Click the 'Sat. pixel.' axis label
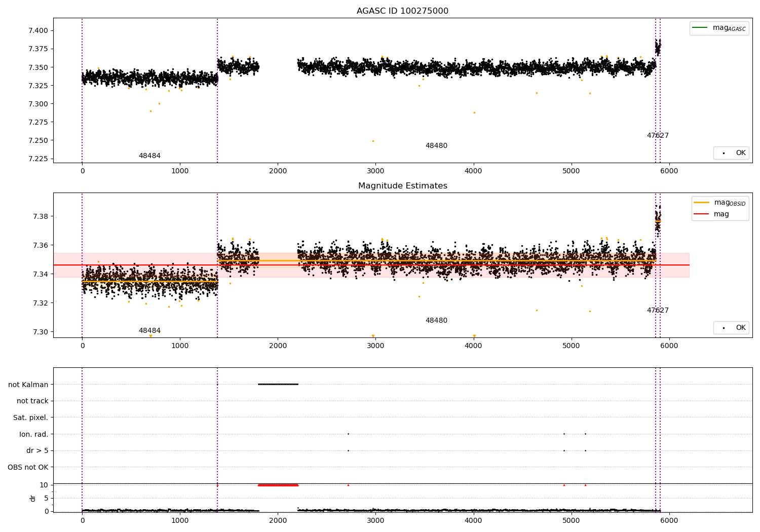760x532 pixels. [x=31, y=417]
